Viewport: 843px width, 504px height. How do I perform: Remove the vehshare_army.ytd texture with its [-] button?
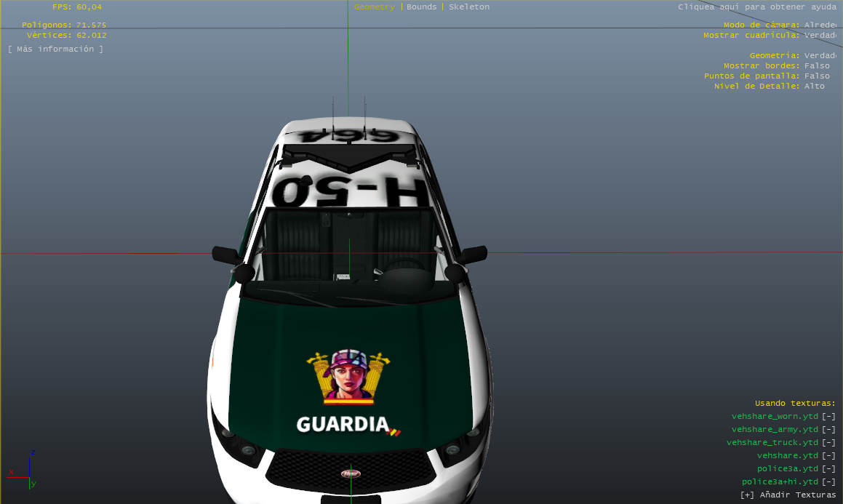click(828, 430)
